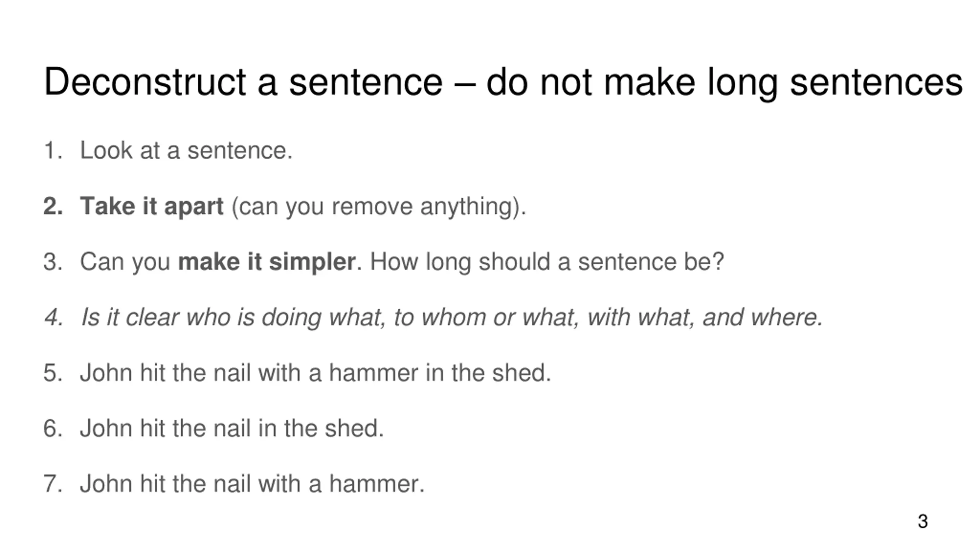Viewport: 980px width, 551px height.
Task: Click the bold "make it simpler" phrase
Action: (267, 262)
